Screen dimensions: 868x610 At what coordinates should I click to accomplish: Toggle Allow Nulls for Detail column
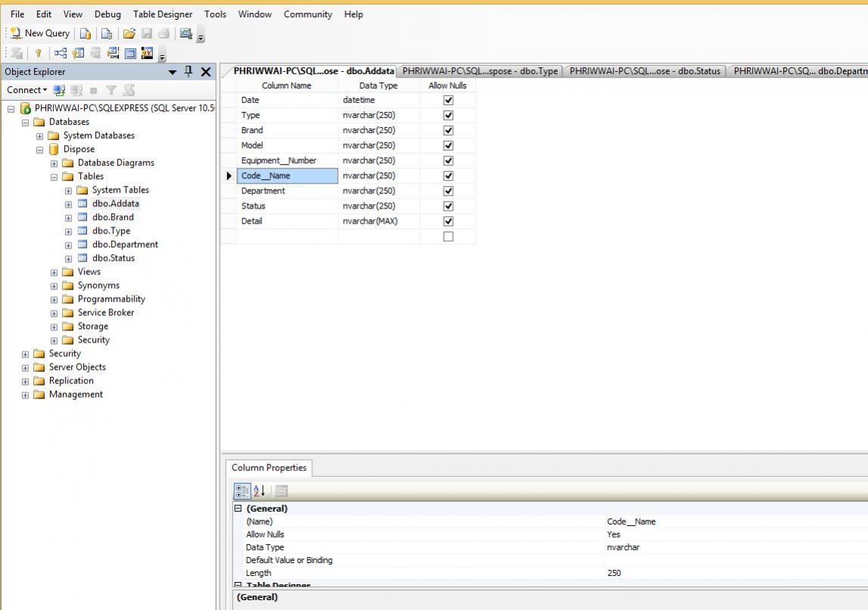pos(448,221)
